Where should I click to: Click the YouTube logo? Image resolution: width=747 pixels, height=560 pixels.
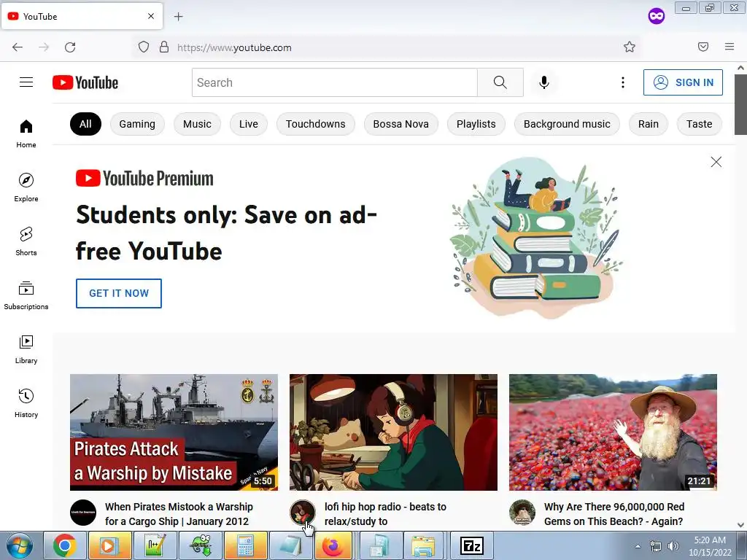click(85, 82)
